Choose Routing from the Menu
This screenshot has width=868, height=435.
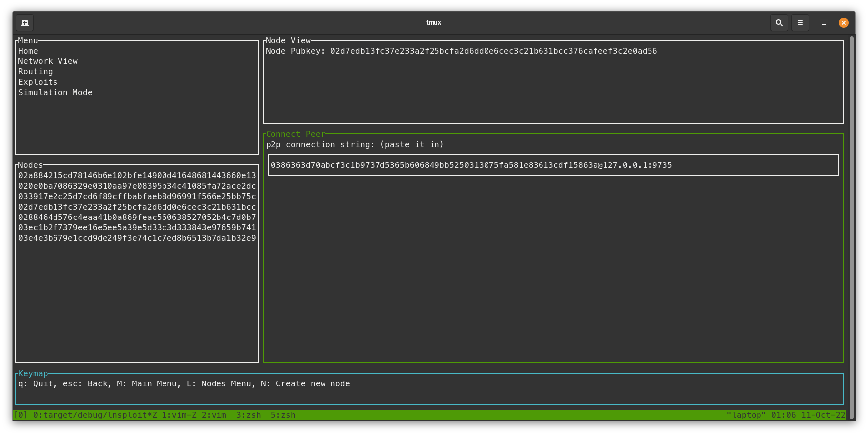coord(36,72)
